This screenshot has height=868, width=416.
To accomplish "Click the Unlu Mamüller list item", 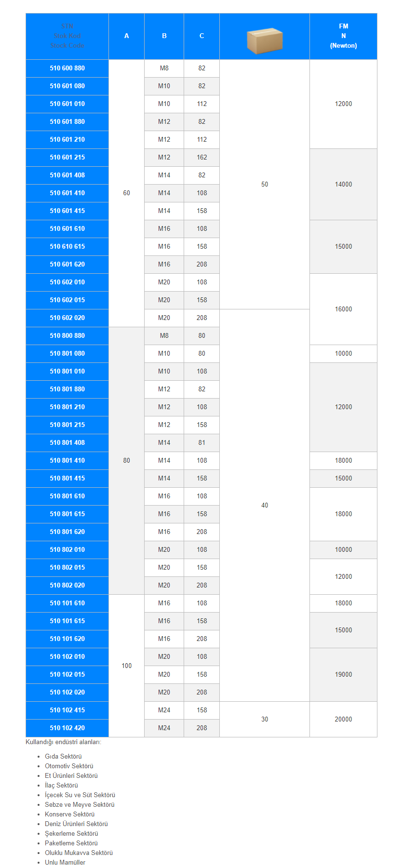I will (x=65, y=863).
